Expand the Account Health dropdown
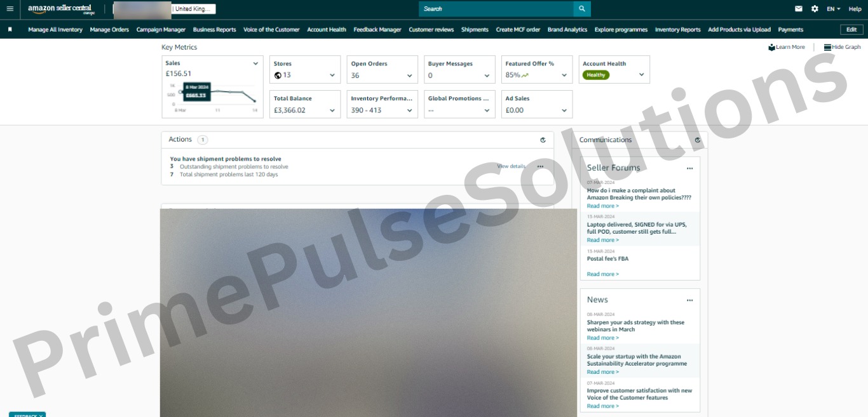 [641, 75]
